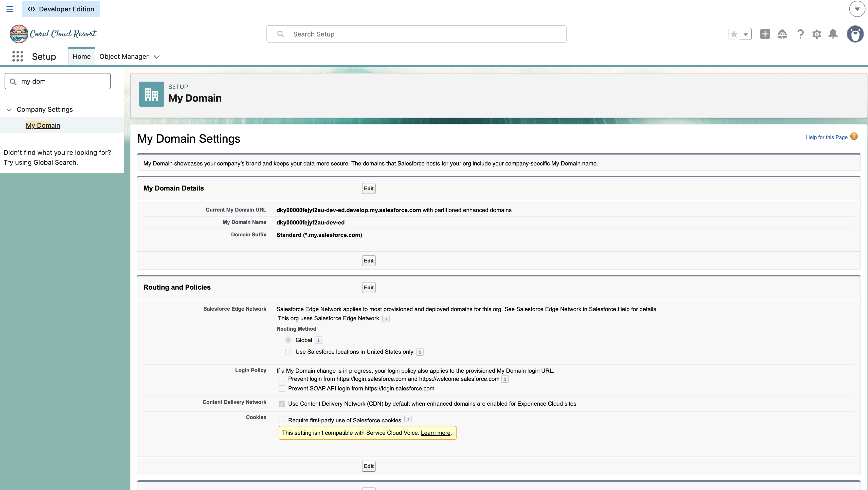Open the App Launcher dots grid

point(17,56)
